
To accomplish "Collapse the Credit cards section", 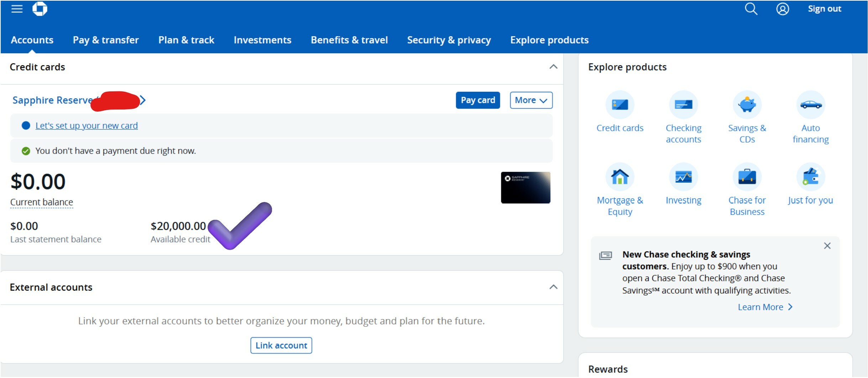I will click(x=553, y=67).
